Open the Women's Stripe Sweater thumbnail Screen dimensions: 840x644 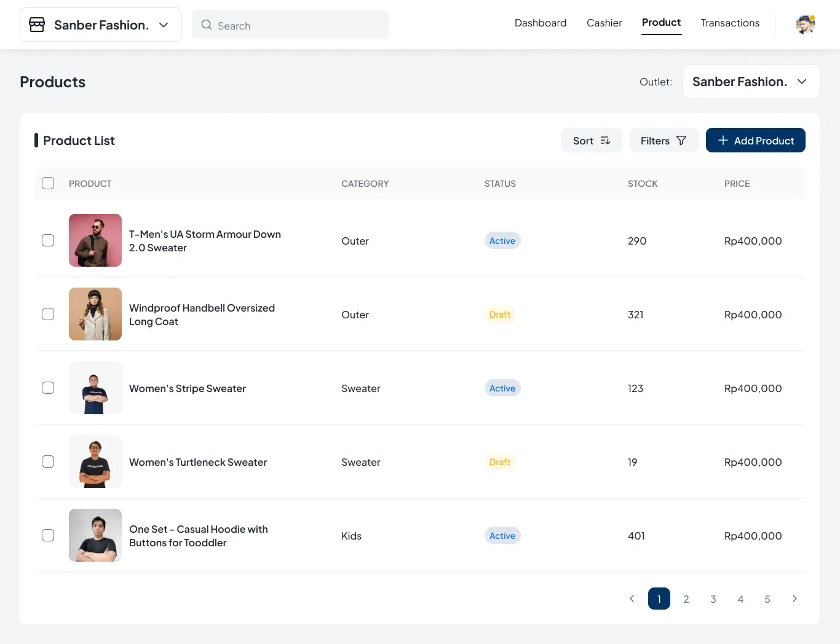click(95, 388)
